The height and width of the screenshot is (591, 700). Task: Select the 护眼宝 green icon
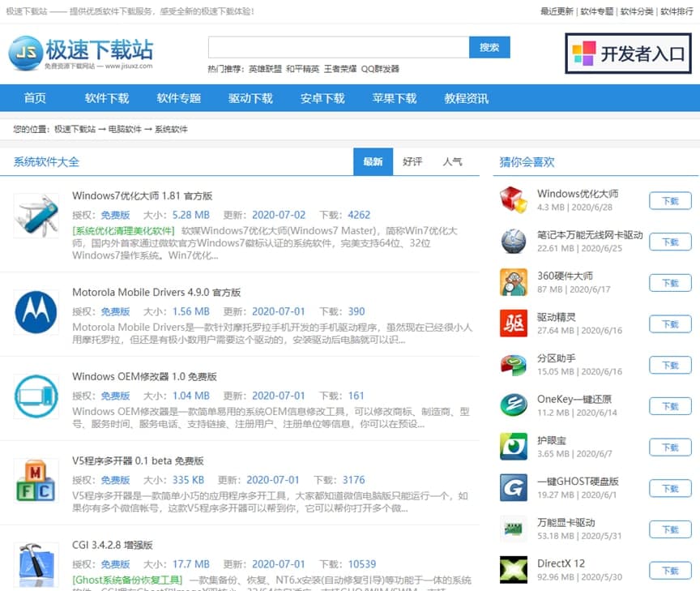coord(514,447)
